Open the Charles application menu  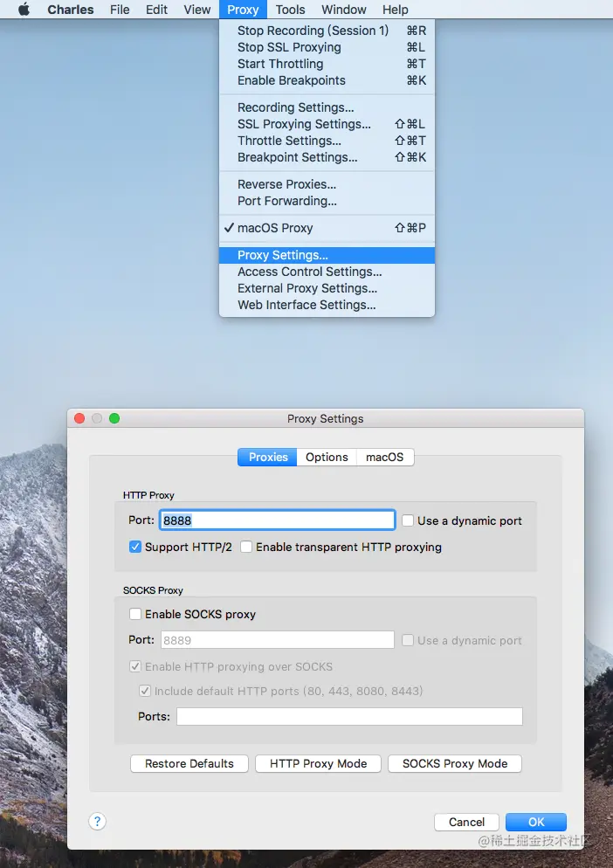(71, 10)
